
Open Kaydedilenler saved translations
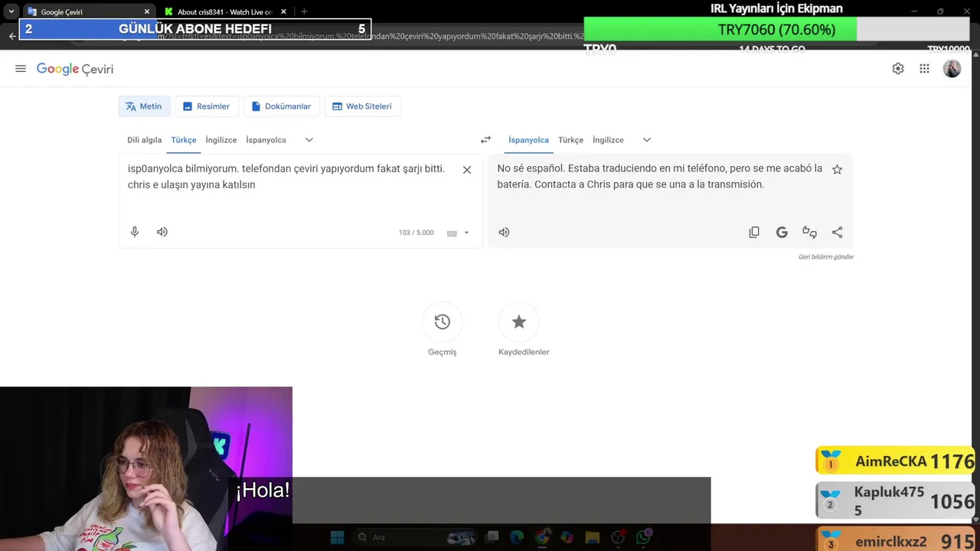click(x=519, y=322)
